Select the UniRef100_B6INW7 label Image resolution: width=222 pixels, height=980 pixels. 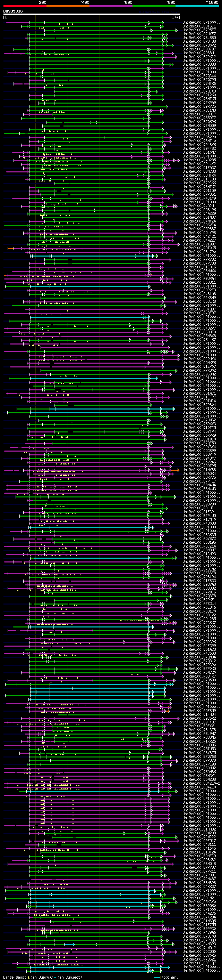[199, 217]
